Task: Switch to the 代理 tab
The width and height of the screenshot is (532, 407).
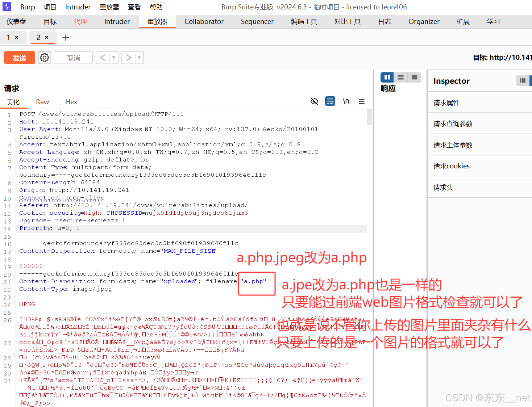Action: click(x=80, y=22)
